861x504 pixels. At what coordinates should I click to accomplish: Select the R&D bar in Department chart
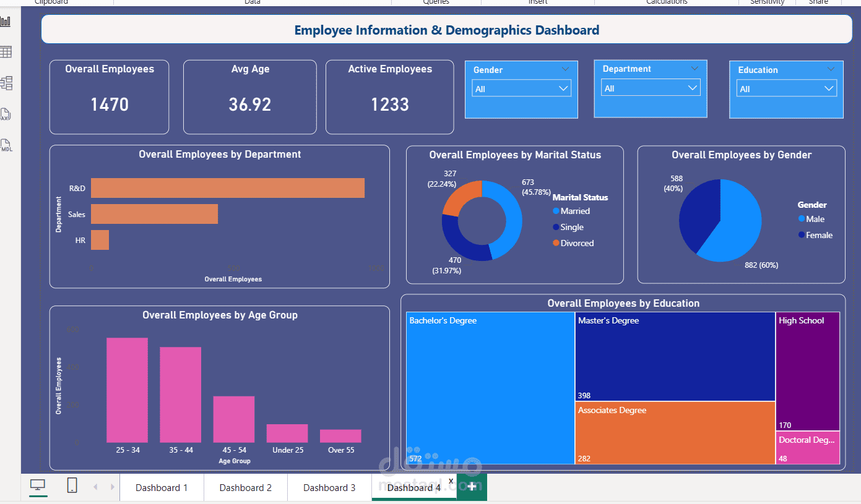(228, 188)
